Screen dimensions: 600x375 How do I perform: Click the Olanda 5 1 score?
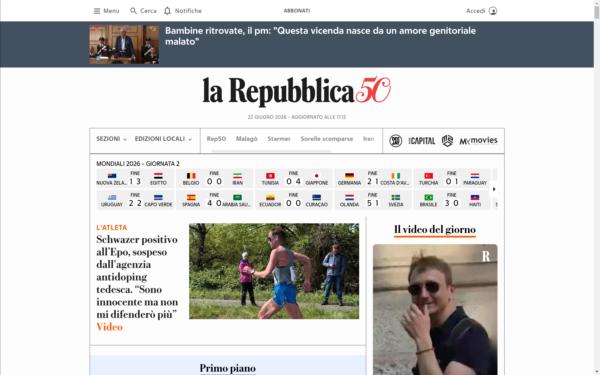(x=373, y=203)
